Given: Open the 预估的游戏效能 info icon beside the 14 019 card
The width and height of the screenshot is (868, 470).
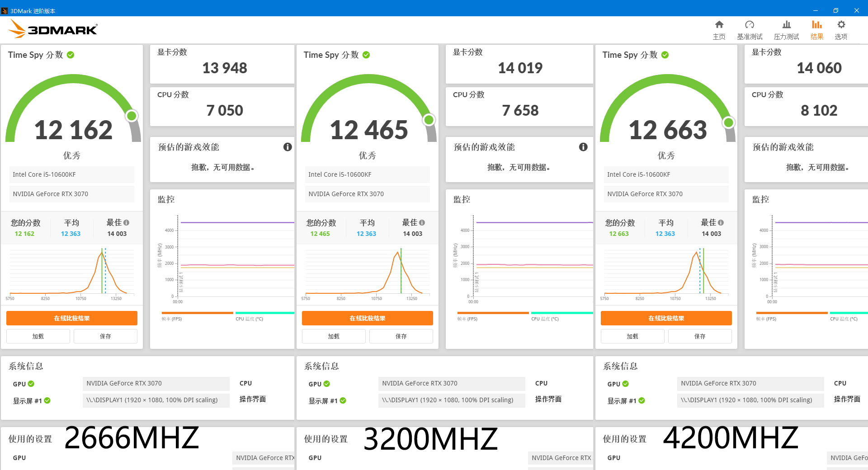Looking at the screenshot, I should pyautogui.click(x=583, y=147).
